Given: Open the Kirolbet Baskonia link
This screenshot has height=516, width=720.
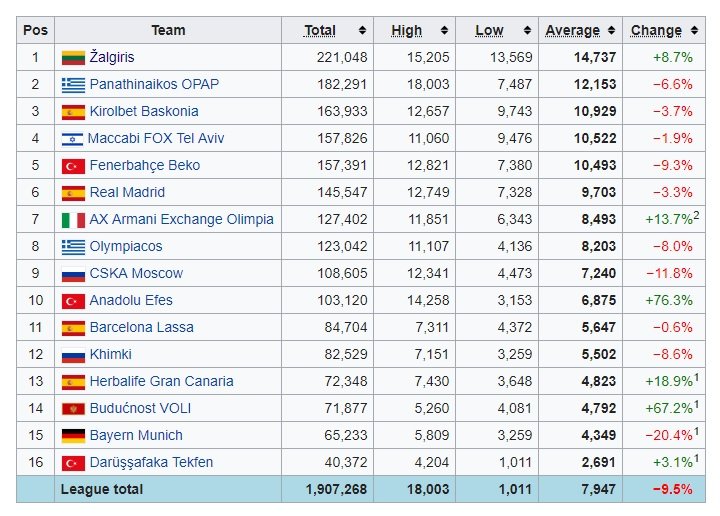Looking at the screenshot, I should (x=144, y=111).
